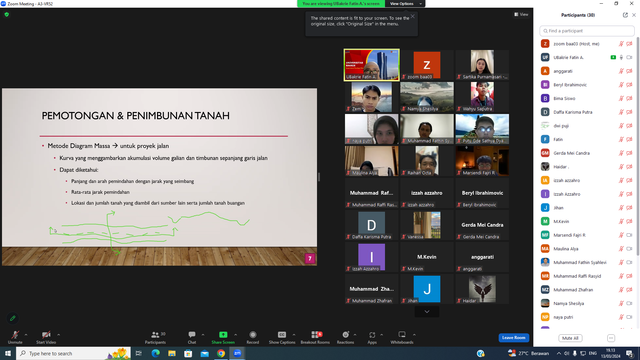Viewport: 640px width, 360px height.
Task: Expand apps options arrow next to Apps
Action: [382, 335]
